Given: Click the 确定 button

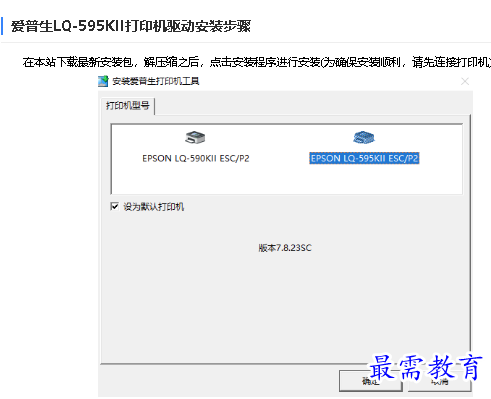Looking at the screenshot, I should click(x=370, y=381).
